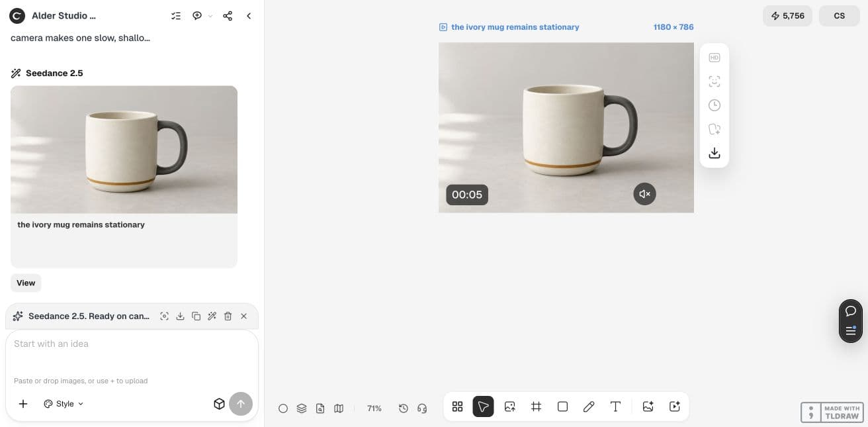Select the rectangle shape tool

pyautogui.click(x=562, y=406)
